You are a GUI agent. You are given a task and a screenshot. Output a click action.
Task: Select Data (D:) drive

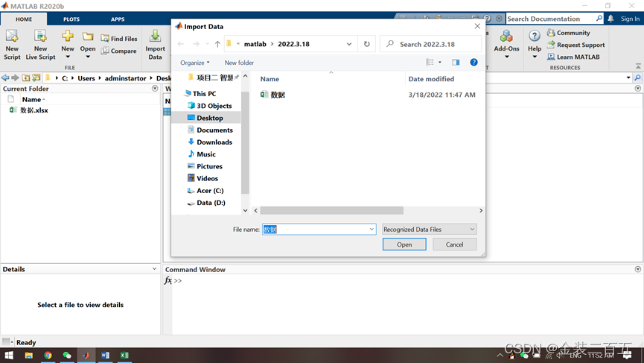click(x=206, y=203)
